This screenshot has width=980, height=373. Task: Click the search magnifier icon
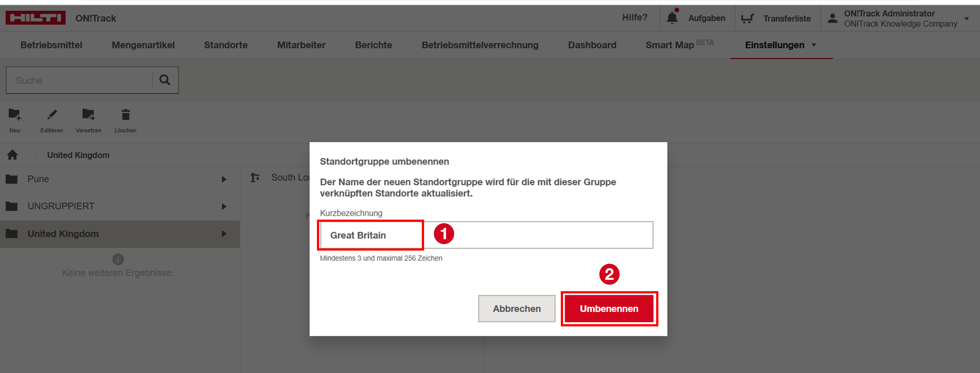point(165,80)
